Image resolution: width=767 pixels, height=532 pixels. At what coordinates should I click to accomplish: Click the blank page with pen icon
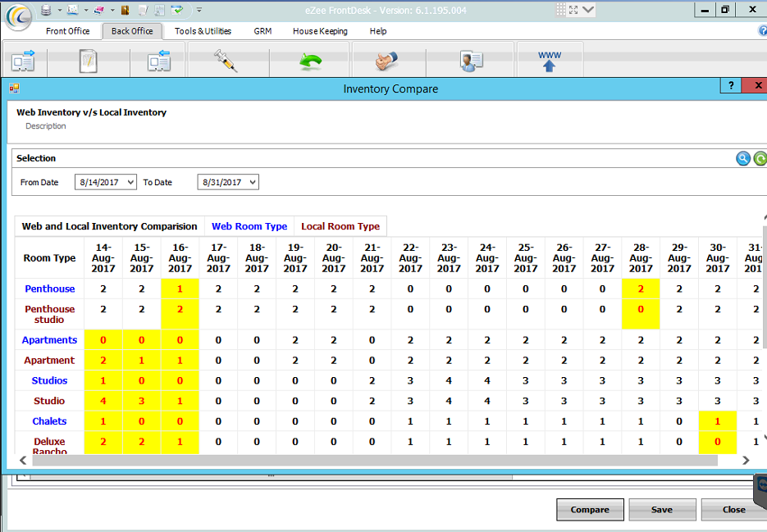[144, 10]
